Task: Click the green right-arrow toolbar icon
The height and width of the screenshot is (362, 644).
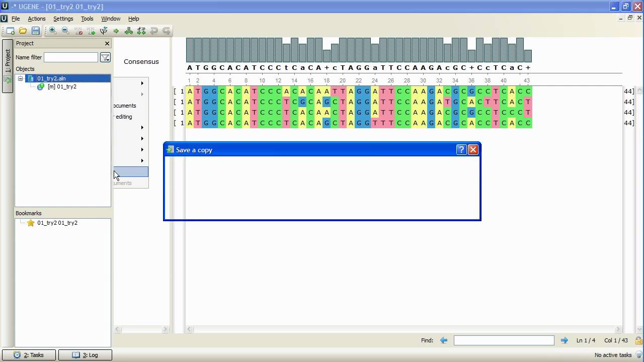Action: [x=116, y=31]
